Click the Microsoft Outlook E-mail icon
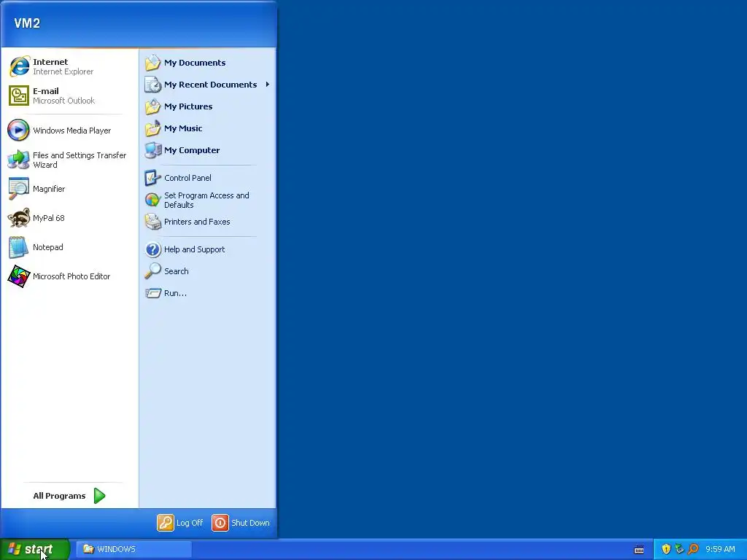747x560 pixels. (x=19, y=96)
